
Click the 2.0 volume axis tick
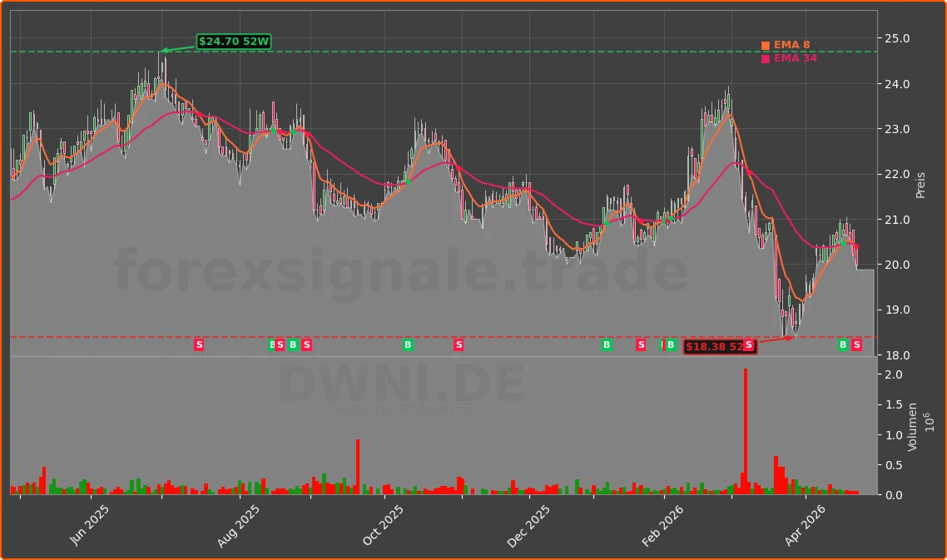tap(893, 375)
